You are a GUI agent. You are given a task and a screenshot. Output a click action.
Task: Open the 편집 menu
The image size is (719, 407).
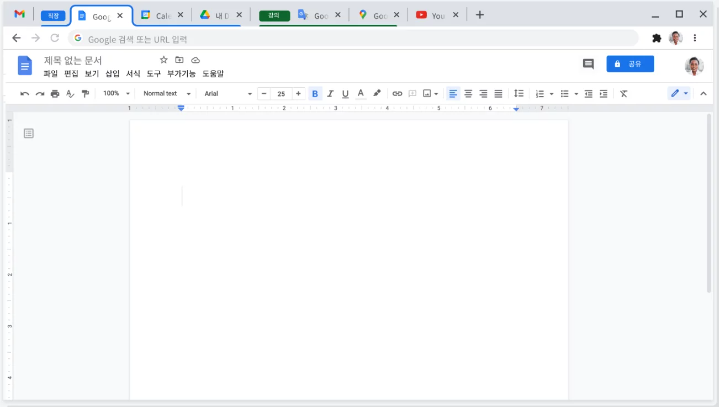71,73
